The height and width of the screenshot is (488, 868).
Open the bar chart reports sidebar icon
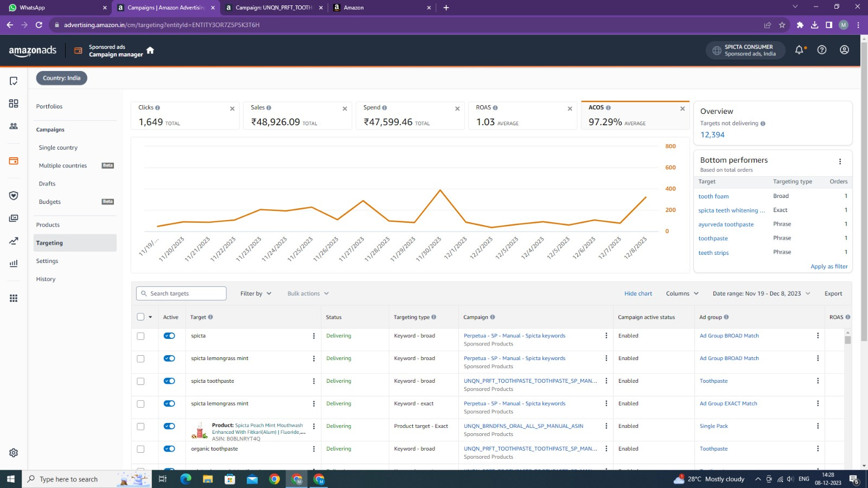point(14,264)
